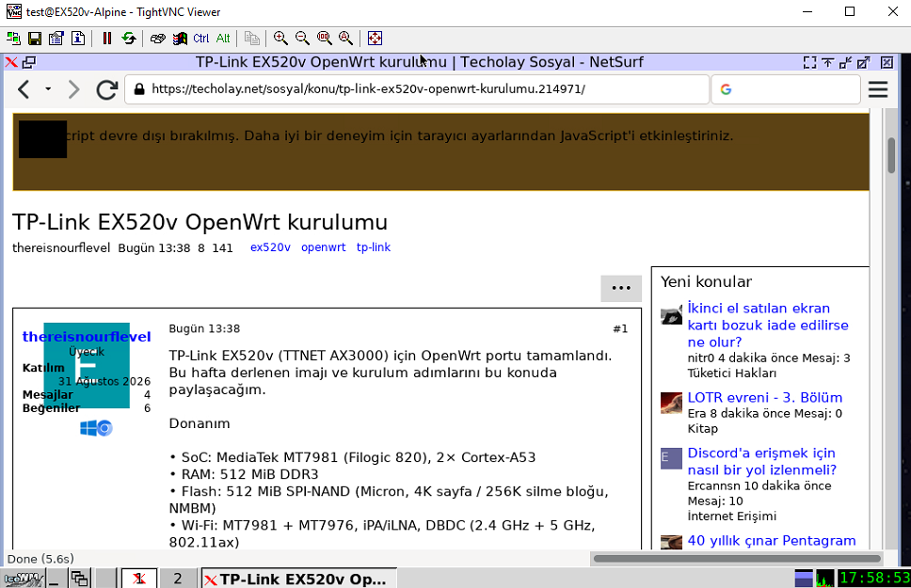Image resolution: width=911 pixels, height=588 pixels.
Task: Open TightVNC new connection icon
Action: click(13, 39)
